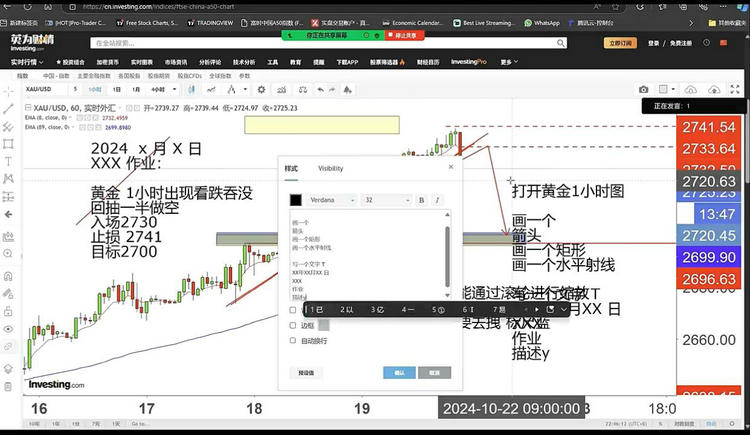Click the black text color swatch
The width and height of the screenshot is (750, 435).
point(295,200)
